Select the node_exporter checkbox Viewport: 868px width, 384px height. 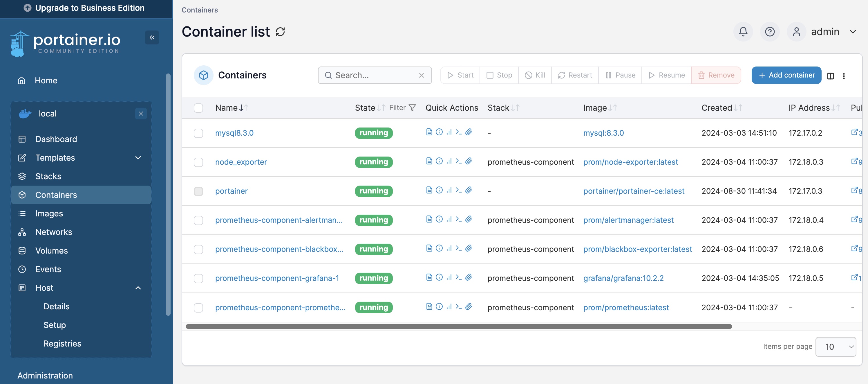tap(198, 162)
